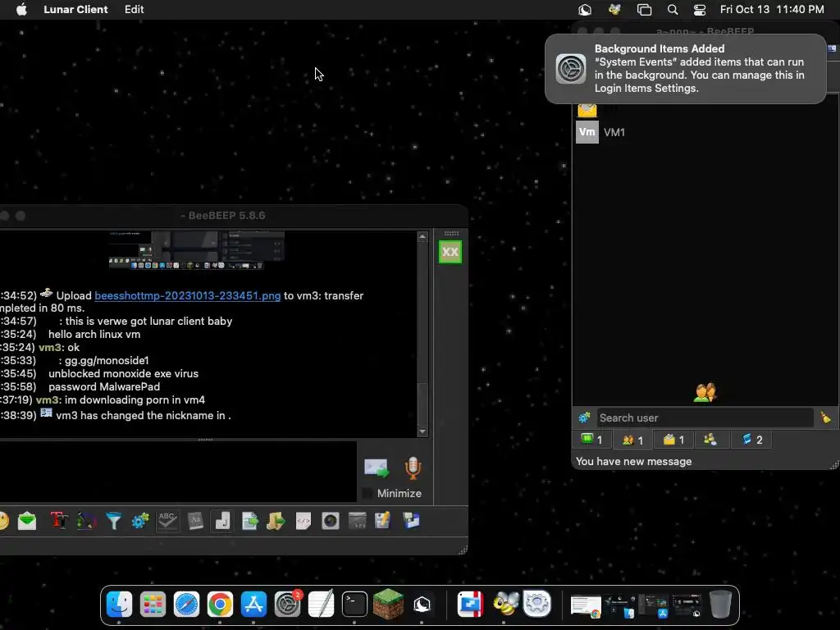The height and width of the screenshot is (630, 840).
Task: Open the font color picker icon
Action: [86, 521]
